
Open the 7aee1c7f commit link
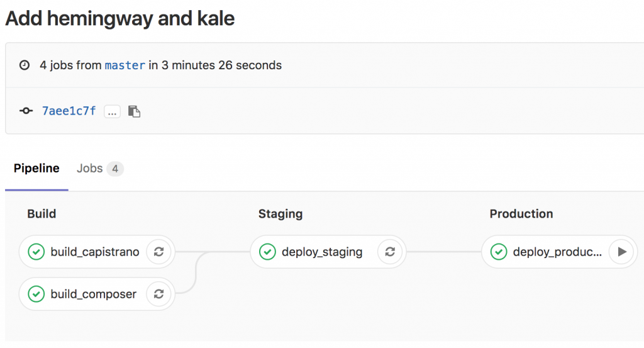click(69, 111)
